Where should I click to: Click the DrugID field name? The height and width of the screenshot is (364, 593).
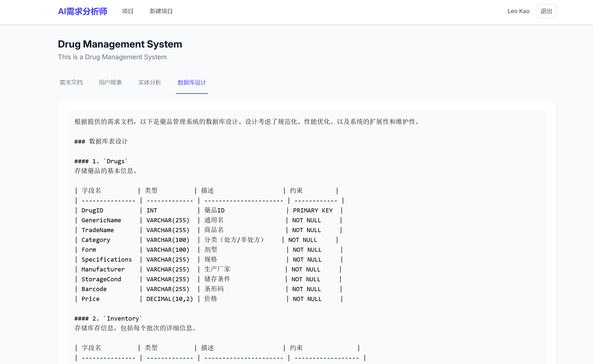coord(92,210)
